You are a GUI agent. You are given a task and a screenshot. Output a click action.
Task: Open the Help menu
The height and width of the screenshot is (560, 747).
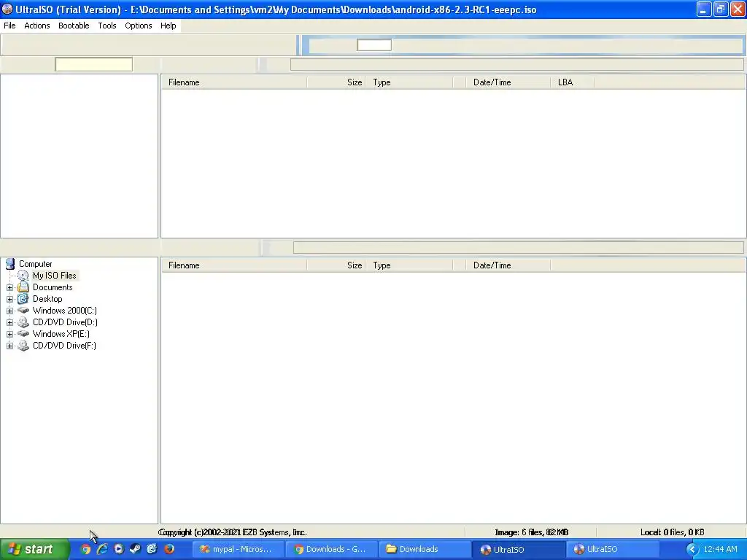(x=168, y=26)
